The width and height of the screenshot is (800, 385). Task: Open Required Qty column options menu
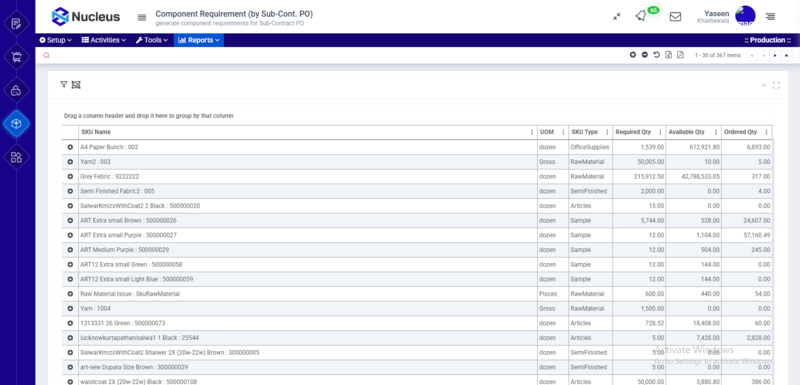coord(660,132)
